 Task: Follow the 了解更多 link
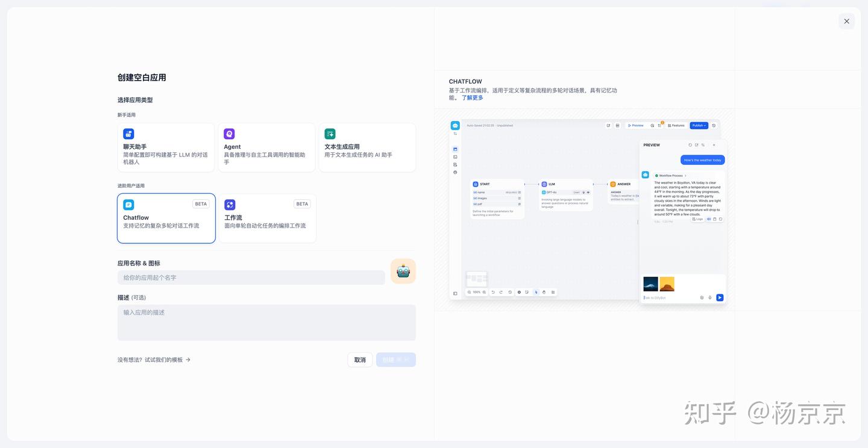tap(473, 98)
